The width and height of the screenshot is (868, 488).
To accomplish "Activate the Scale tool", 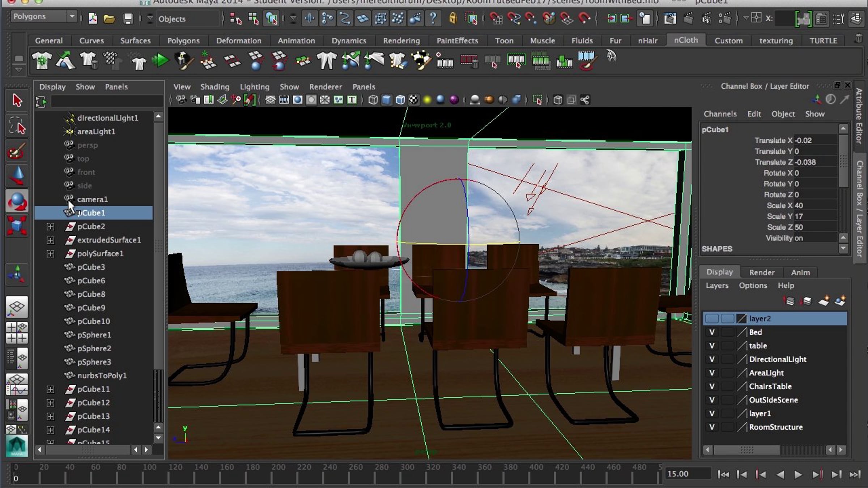I will click(16, 226).
